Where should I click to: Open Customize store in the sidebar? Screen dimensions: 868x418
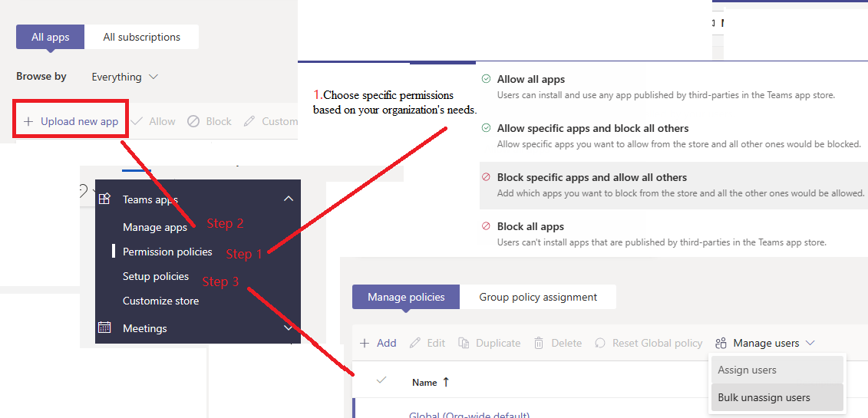tap(160, 301)
